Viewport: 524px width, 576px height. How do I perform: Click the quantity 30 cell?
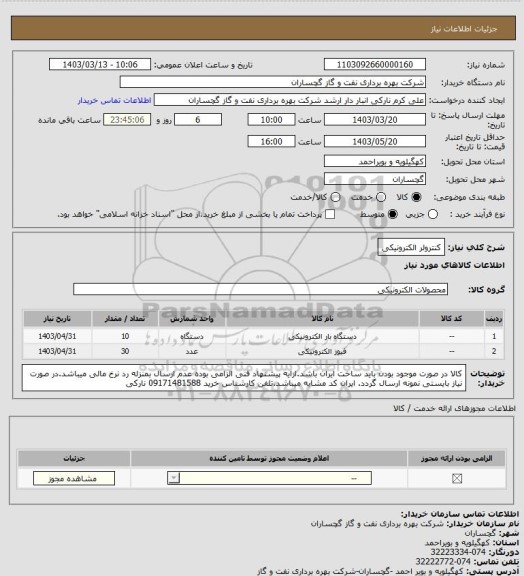click(125, 351)
